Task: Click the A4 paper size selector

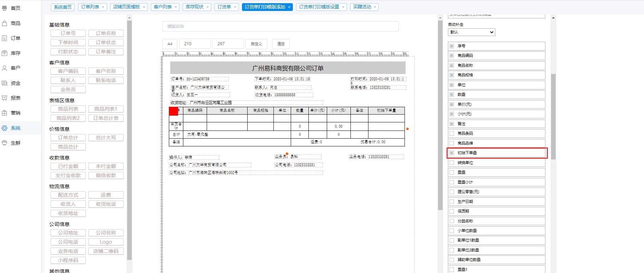Action: pos(170,44)
